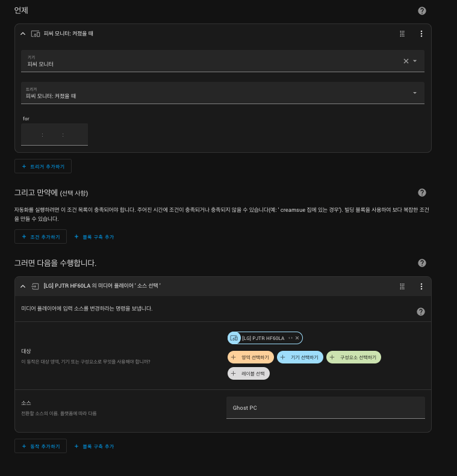Click 조건 추가하기 button
457x476 pixels.
pos(40,237)
